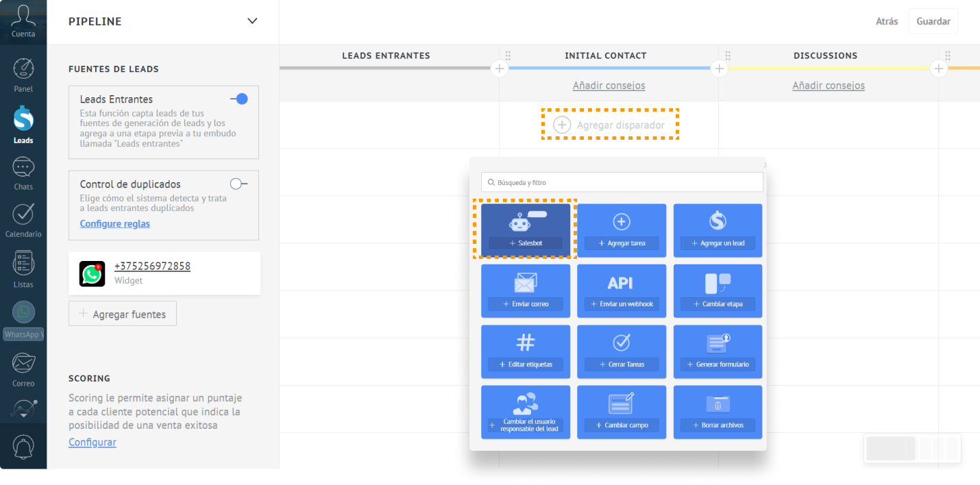Click the Búsqueda y filtro search field

[x=622, y=182]
